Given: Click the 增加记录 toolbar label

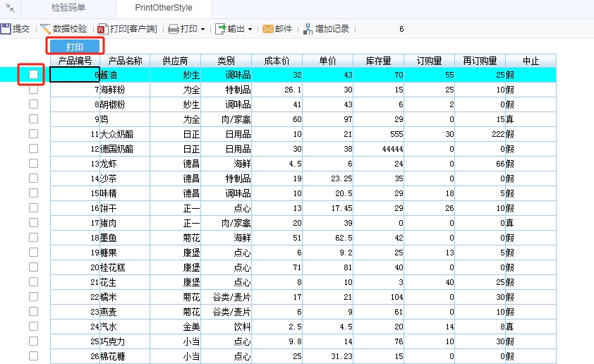Looking at the screenshot, I should coord(332,29).
